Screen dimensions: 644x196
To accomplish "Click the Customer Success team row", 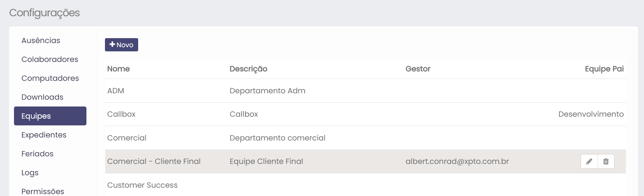I will click(142, 185).
